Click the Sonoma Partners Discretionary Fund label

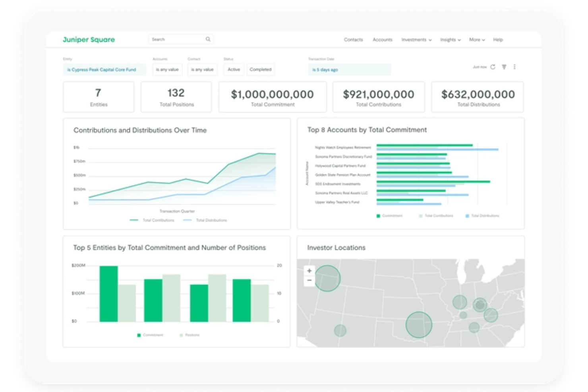(x=344, y=156)
